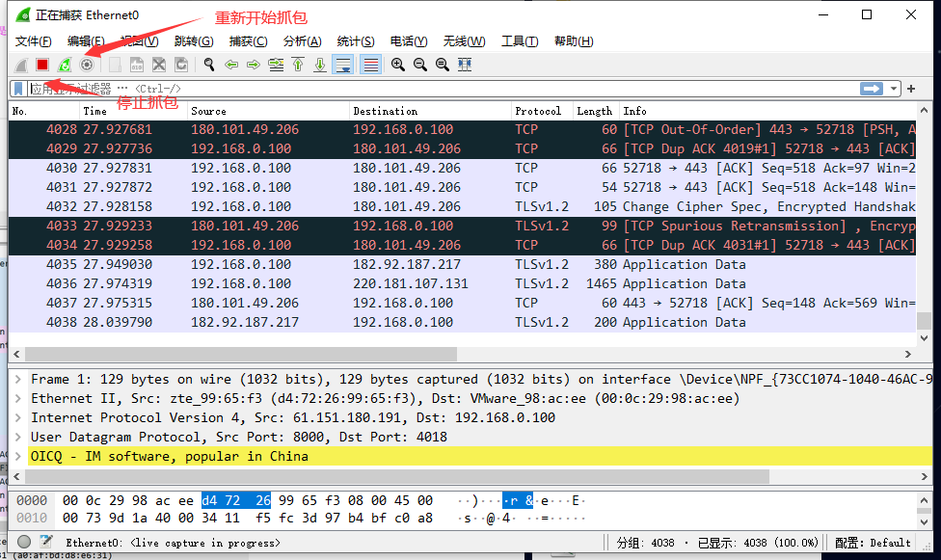Expand the Internet Protocol Version 4 row

[18, 417]
